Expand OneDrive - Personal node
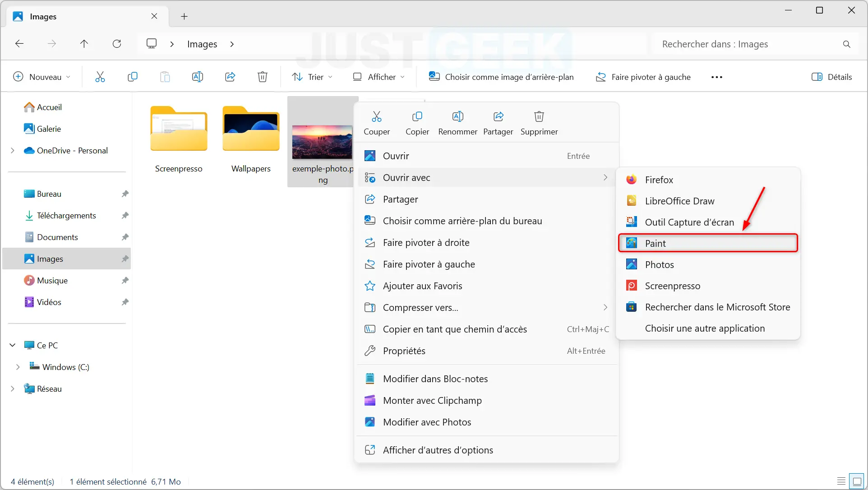 pos(12,150)
